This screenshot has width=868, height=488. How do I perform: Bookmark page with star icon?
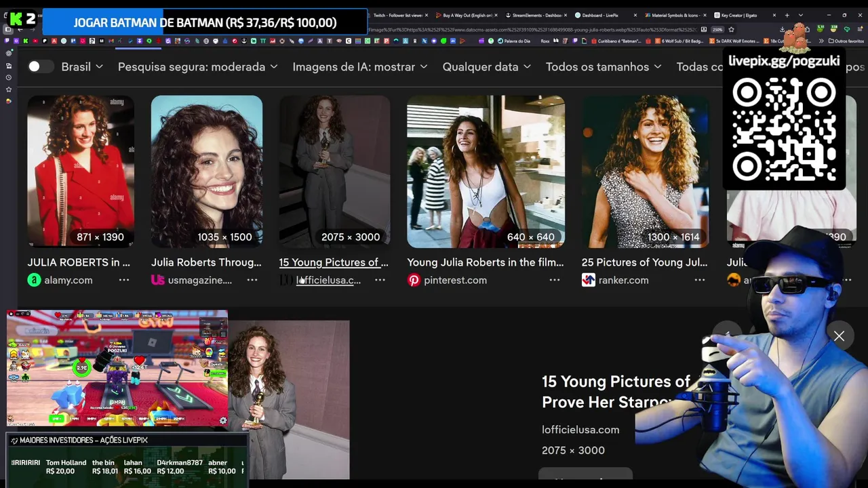(x=731, y=30)
